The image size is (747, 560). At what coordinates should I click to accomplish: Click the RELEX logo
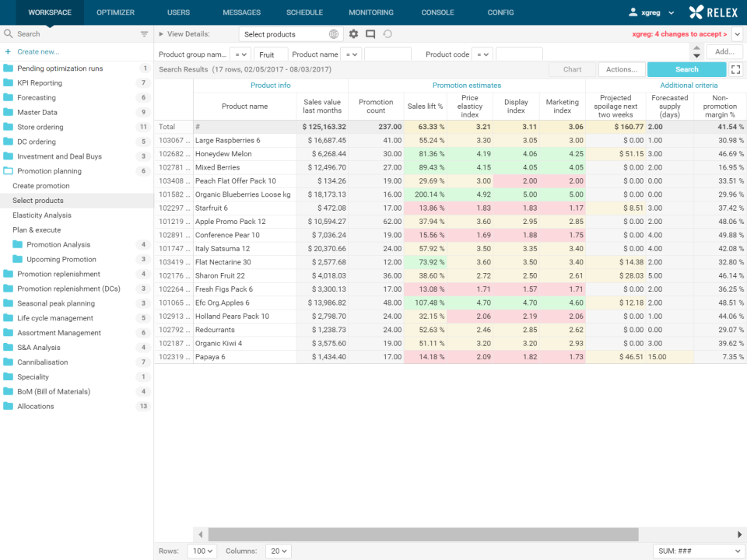tap(714, 12)
